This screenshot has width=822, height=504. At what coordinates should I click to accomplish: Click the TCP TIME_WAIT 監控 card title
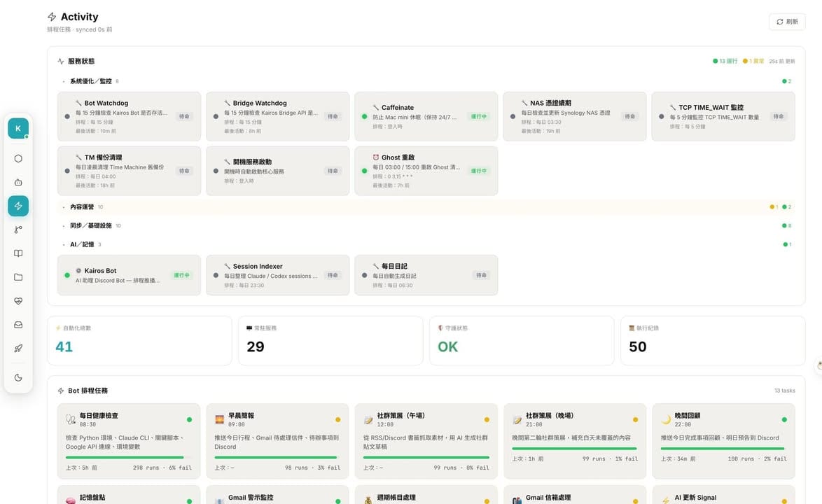tap(711, 107)
